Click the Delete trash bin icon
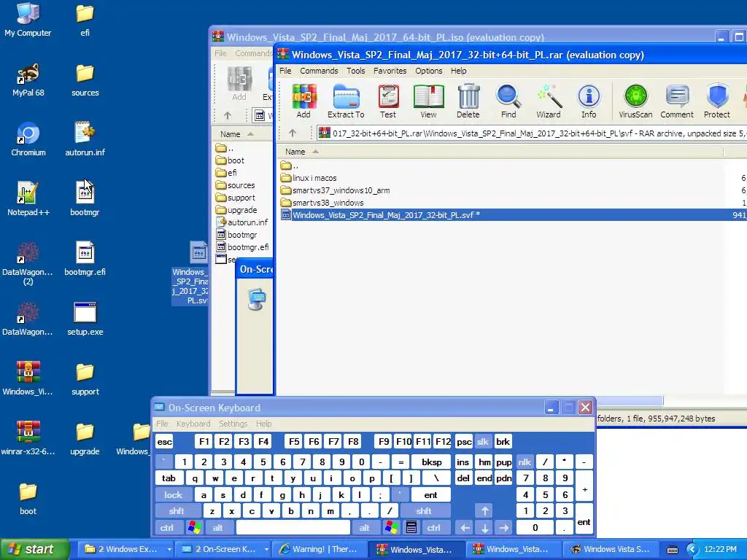Image resolution: width=747 pixels, height=560 pixels. pyautogui.click(x=468, y=101)
